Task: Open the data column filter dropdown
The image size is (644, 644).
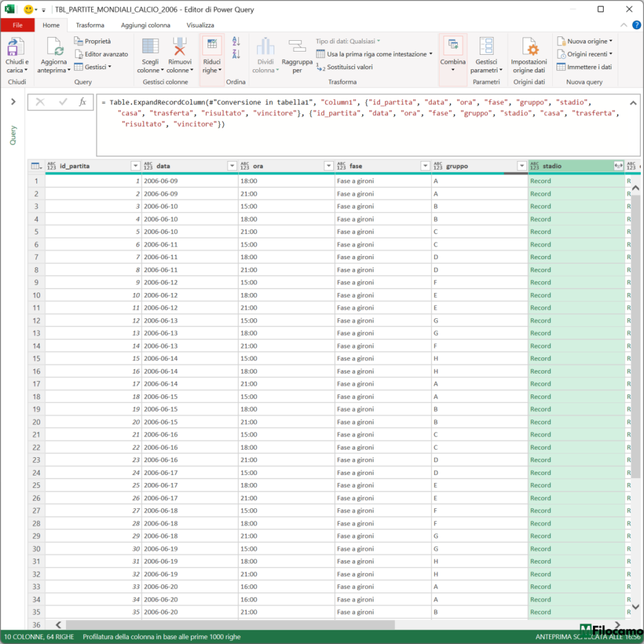Action: [232, 166]
